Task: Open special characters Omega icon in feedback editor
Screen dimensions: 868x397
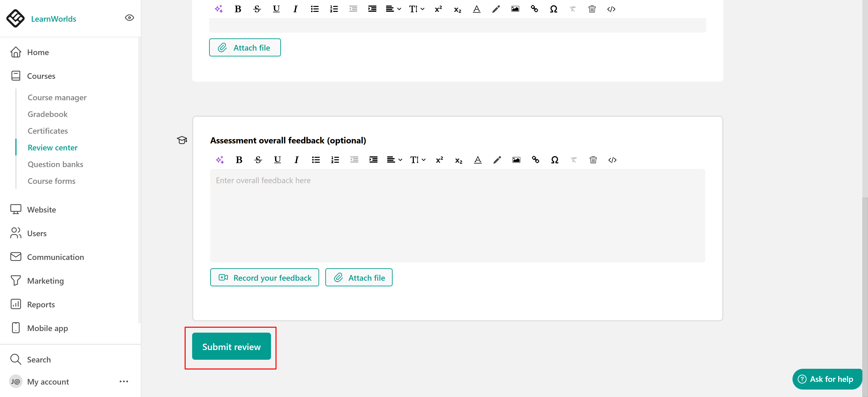Action: 554,160
